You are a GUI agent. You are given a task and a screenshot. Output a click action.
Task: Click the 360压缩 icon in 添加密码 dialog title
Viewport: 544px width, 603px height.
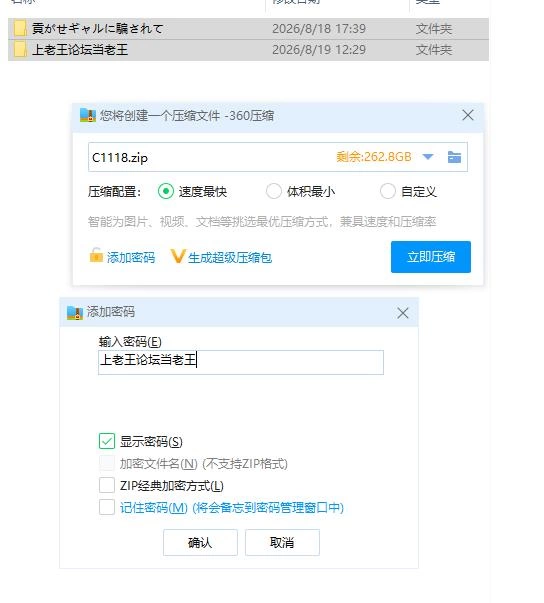[x=75, y=313]
